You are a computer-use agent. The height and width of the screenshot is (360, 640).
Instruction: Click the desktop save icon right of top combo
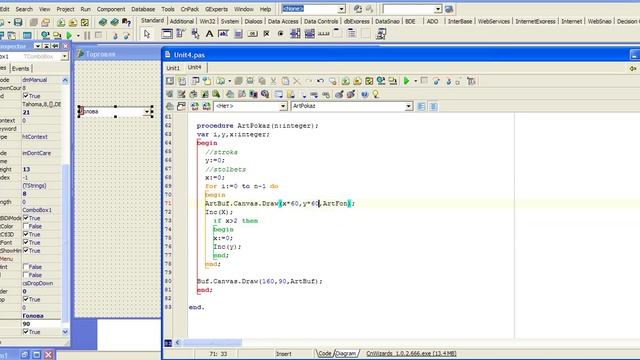(358, 9)
